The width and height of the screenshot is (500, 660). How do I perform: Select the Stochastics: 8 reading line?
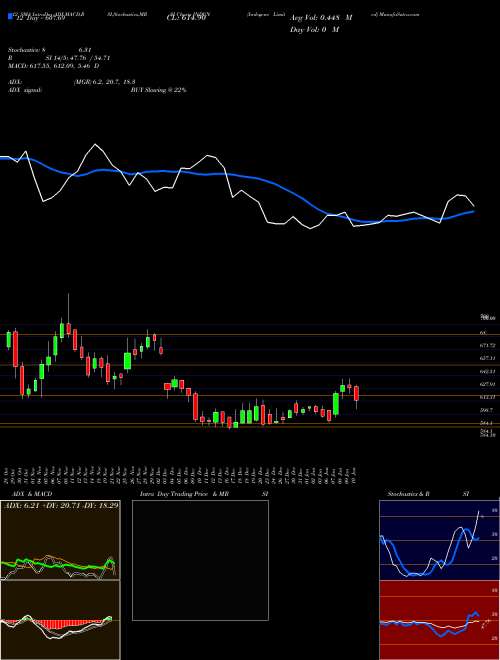[x=50, y=50]
